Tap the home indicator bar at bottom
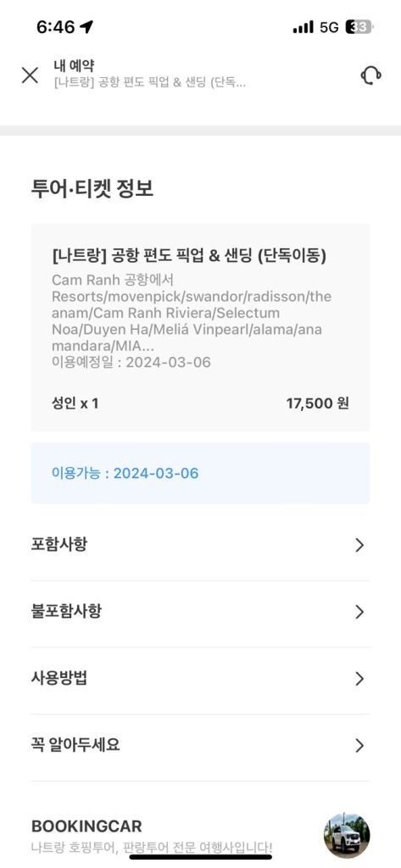401x868 pixels. pos(200,857)
